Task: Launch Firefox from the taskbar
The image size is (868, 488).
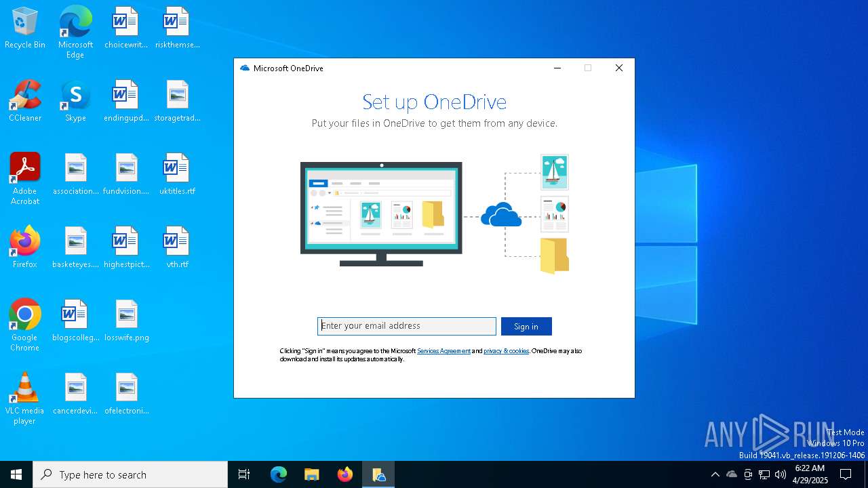Action: click(x=345, y=474)
